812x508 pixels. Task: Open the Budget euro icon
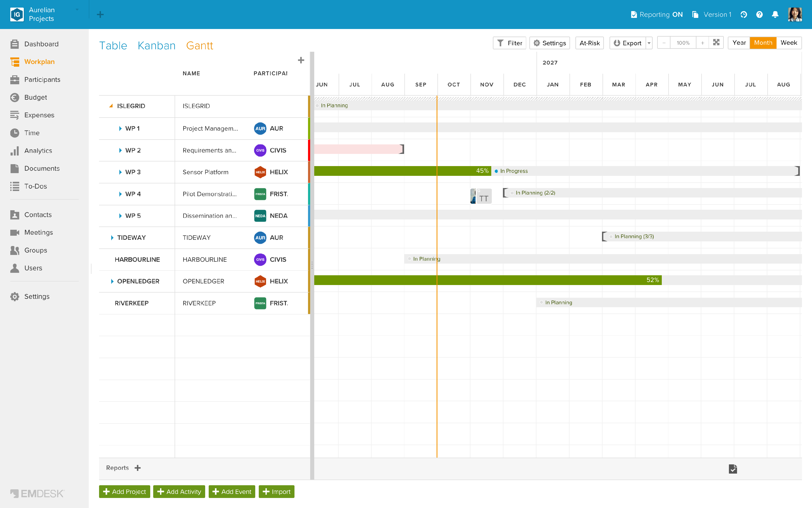(x=14, y=98)
